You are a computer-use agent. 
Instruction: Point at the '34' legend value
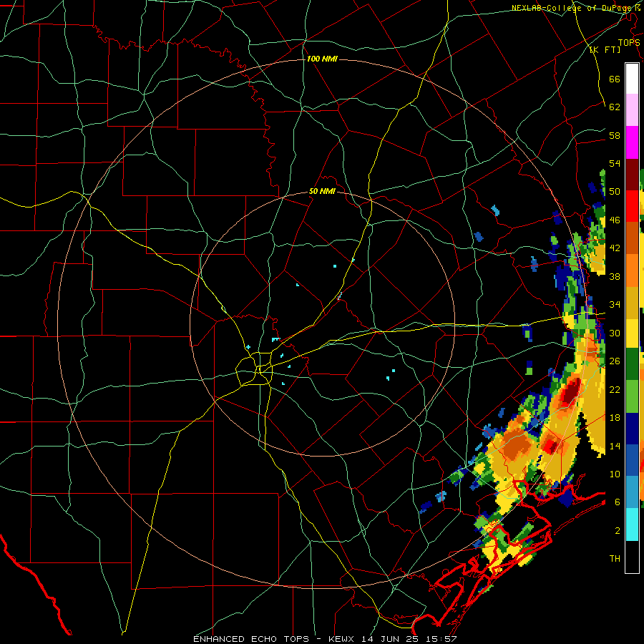click(615, 305)
